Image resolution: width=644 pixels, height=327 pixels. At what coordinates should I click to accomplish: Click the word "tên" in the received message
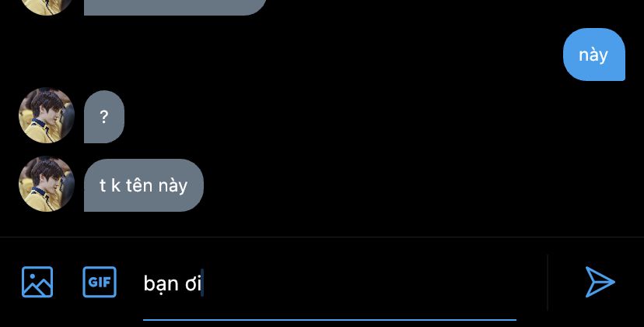click(x=139, y=185)
